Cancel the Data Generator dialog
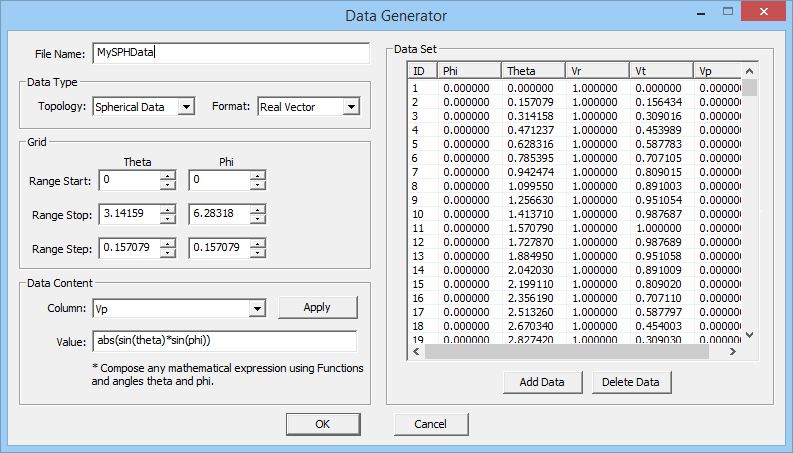 pyautogui.click(x=430, y=424)
